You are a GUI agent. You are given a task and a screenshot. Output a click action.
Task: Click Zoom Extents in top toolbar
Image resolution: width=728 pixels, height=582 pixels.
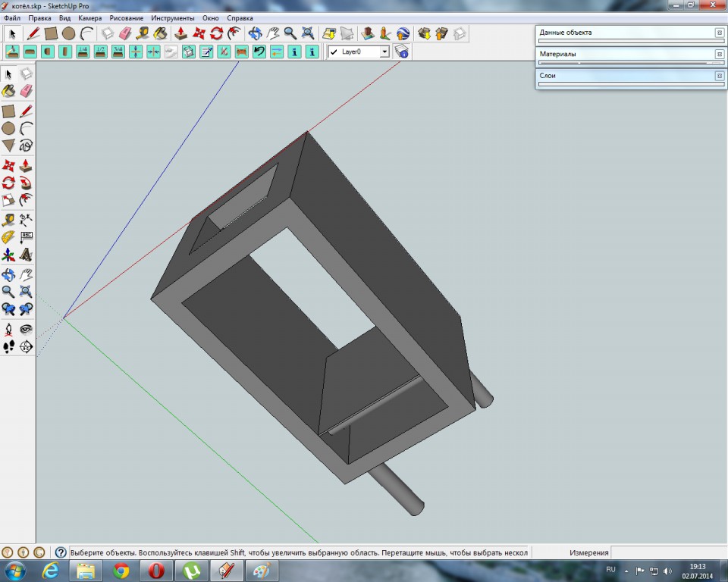click(x=308, y=33)
